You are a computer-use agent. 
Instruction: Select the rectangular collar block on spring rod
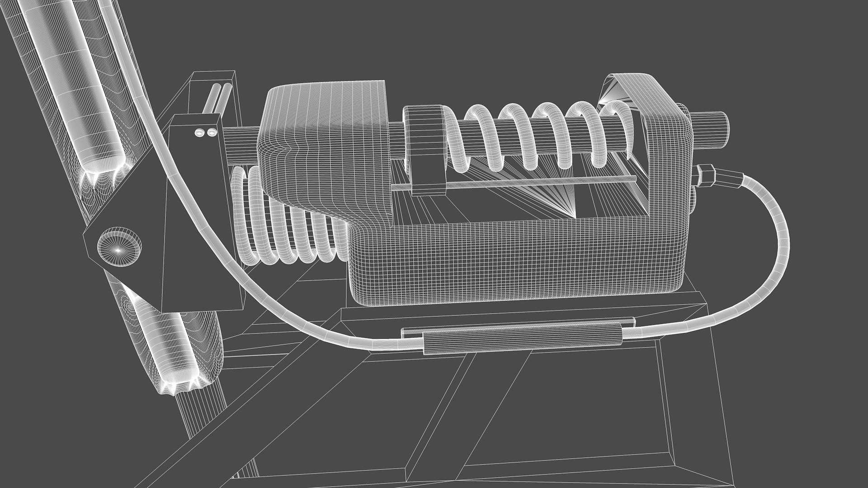pos(425,150)
